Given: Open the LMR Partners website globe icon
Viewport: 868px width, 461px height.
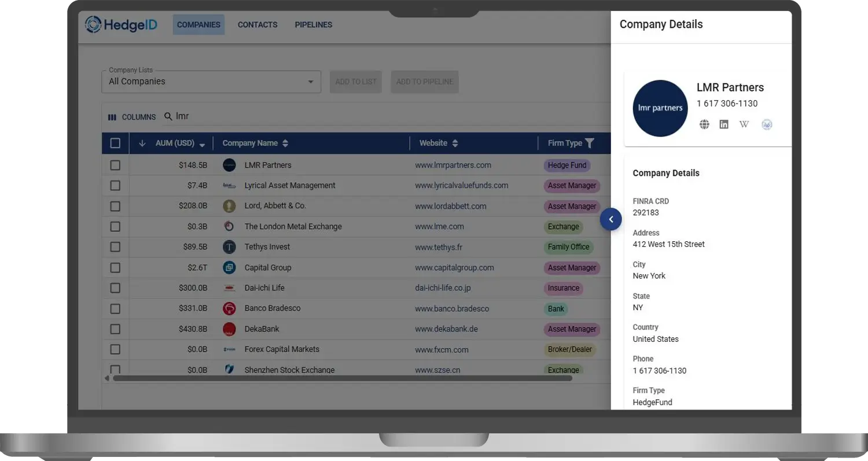Looking at the screenshot, I should pyautogui.click(x=704, y=124).
